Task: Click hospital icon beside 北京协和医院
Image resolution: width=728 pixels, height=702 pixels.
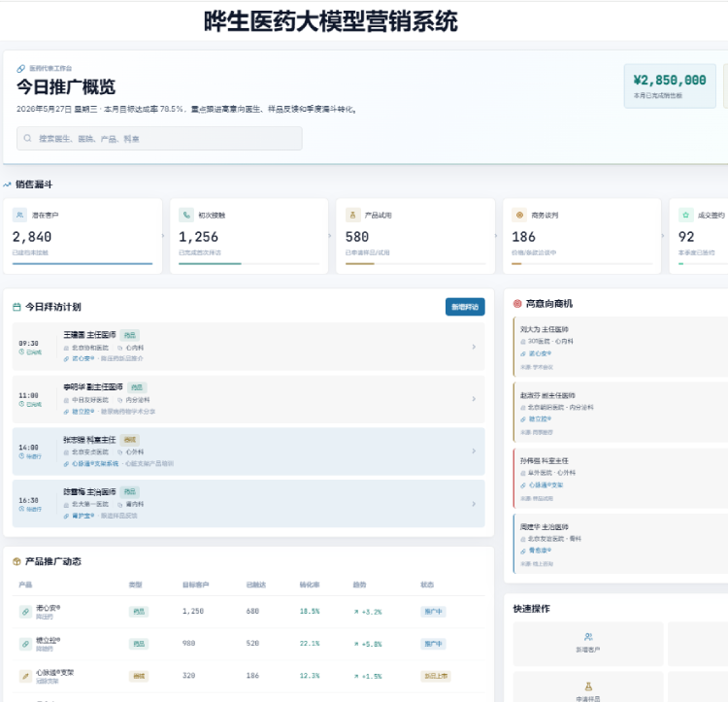Action: click(66, 348)
